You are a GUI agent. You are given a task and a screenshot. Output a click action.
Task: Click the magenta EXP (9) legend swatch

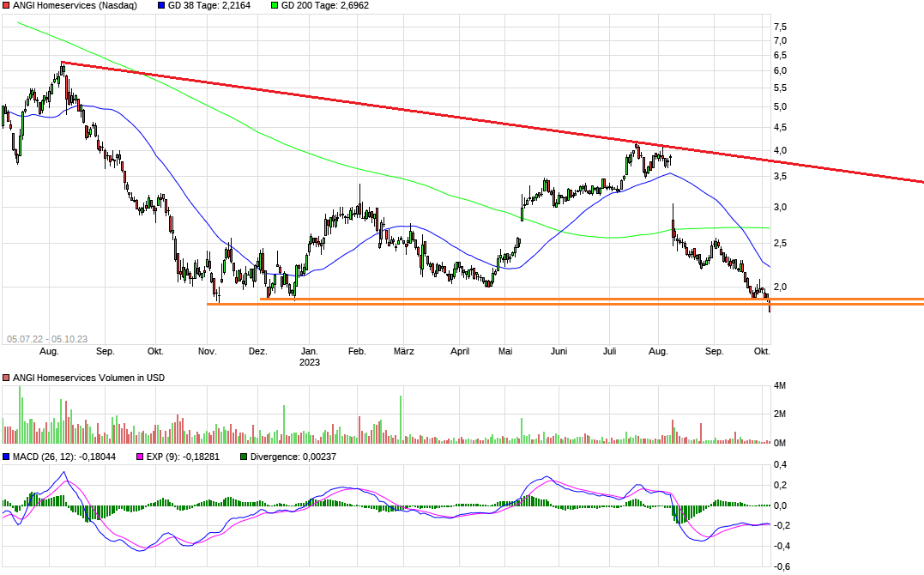[x=139, y=457]
